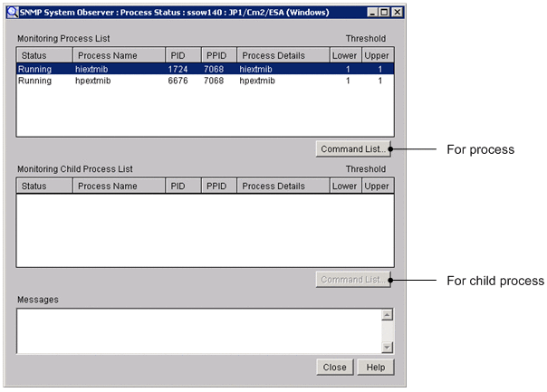Image resolution: width=547 pixels, height=392 pixels.
Task: Minimize the Process Status window
Action: point(372,13)
